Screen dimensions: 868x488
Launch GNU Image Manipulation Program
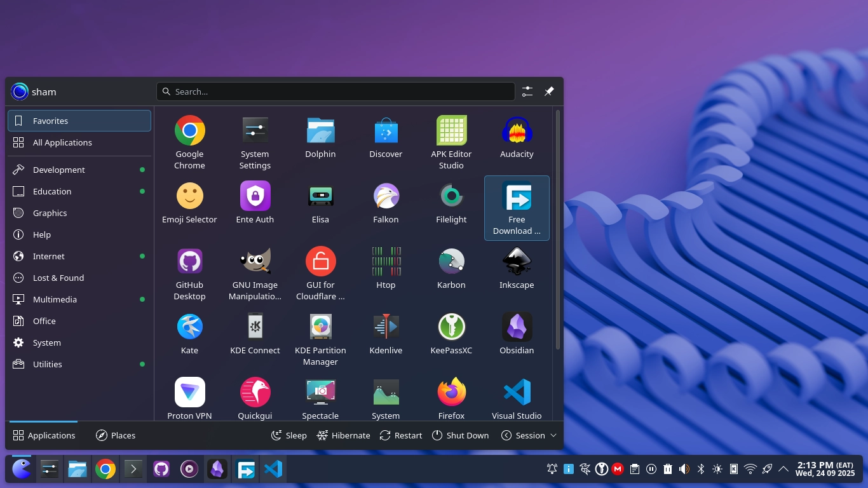(255, 273)
